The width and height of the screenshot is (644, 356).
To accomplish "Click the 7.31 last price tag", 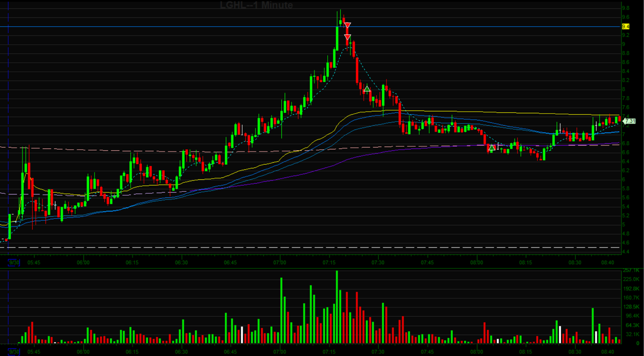I will (630, 121).
